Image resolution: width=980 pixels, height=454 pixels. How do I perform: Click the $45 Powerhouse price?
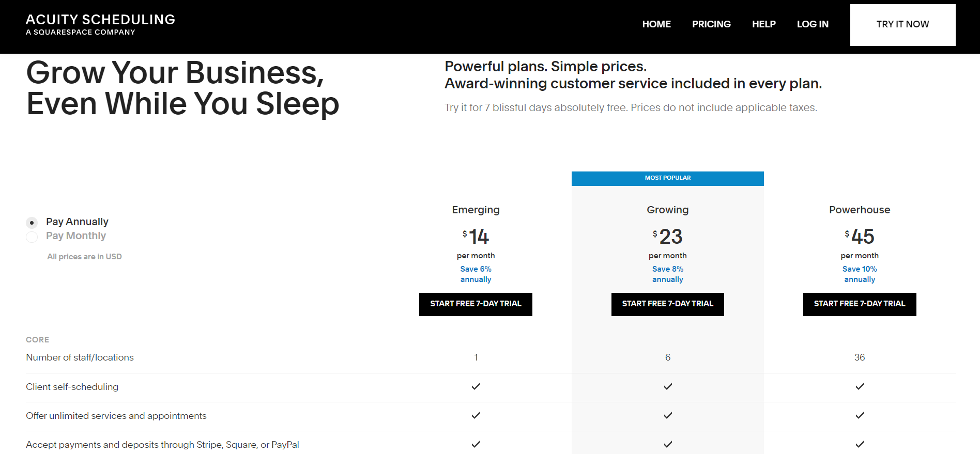click(x=860, y=237)
